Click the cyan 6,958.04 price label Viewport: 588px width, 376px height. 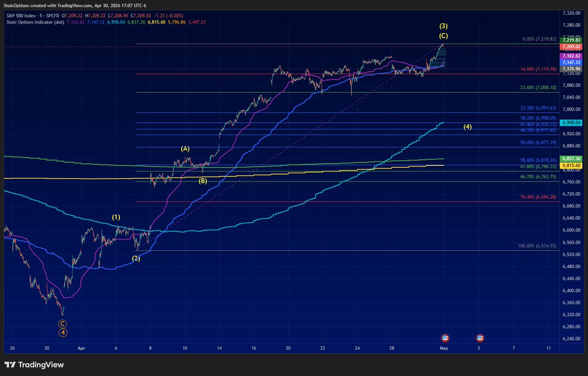571,122
